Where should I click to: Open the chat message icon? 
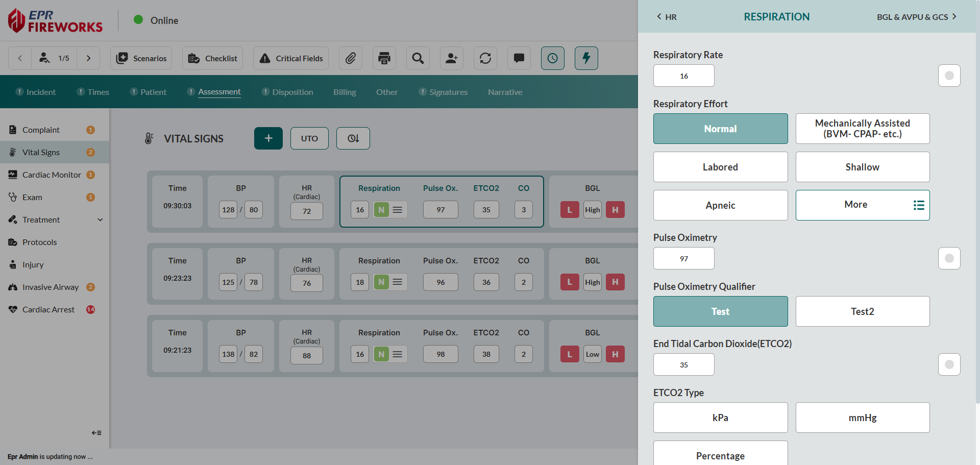(x=519, y=58)
